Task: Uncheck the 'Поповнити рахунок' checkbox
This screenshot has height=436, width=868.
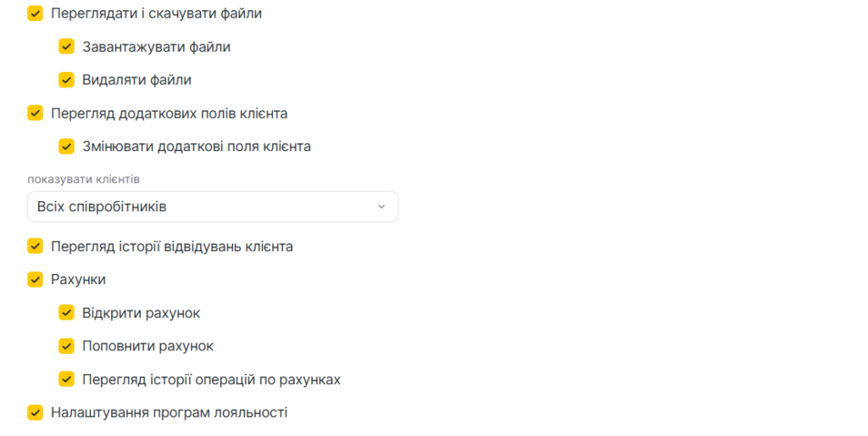Action: coord(67,346)
